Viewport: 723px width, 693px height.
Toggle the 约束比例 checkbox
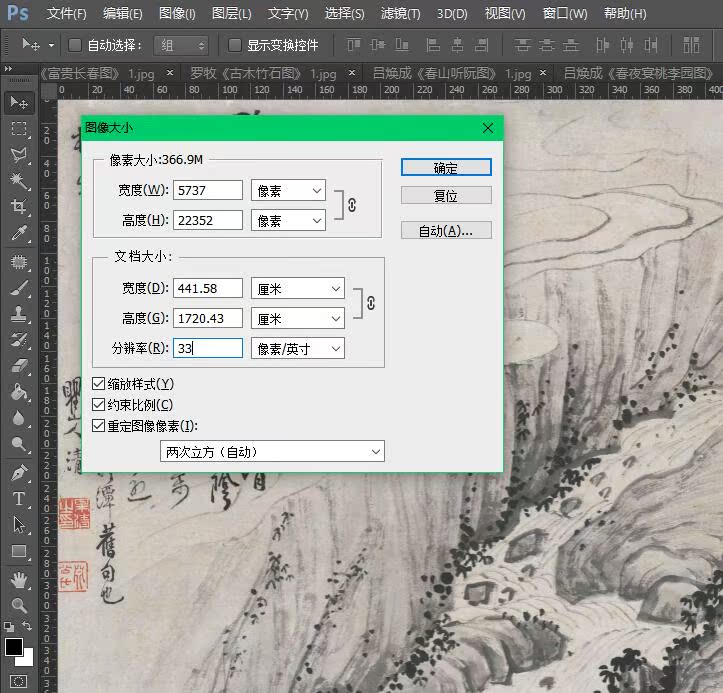point(98,405)
